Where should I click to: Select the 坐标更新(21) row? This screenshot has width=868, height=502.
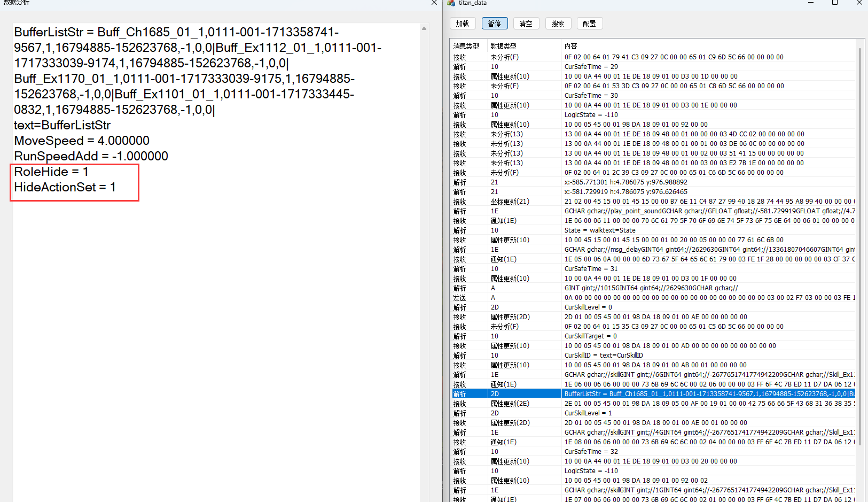coord(654,202)
